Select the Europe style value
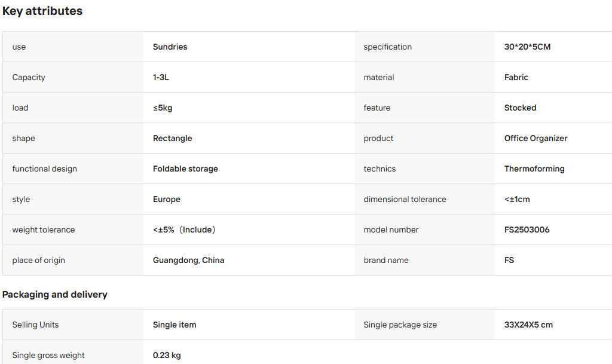The width and height of the screenshot is (612, 364). click(x=166, y=200)
